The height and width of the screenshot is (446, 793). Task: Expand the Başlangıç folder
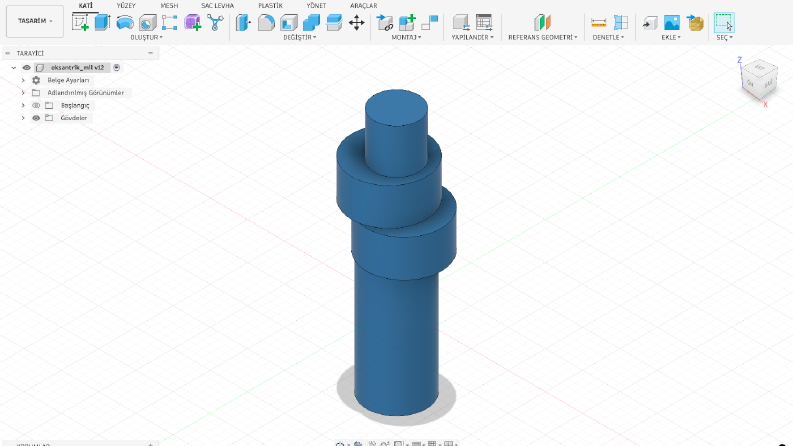click(x=23, y=105)
